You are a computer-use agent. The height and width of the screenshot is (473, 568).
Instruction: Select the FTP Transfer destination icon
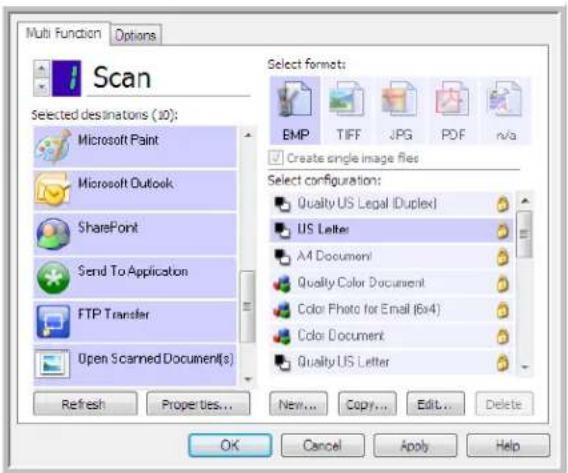[x=53, y=321]
